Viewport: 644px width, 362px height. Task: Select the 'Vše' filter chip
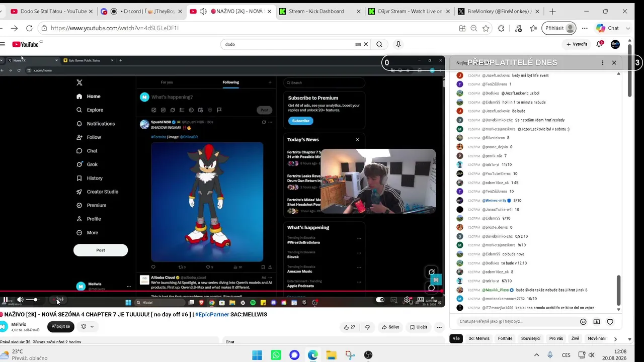(456, 339)
